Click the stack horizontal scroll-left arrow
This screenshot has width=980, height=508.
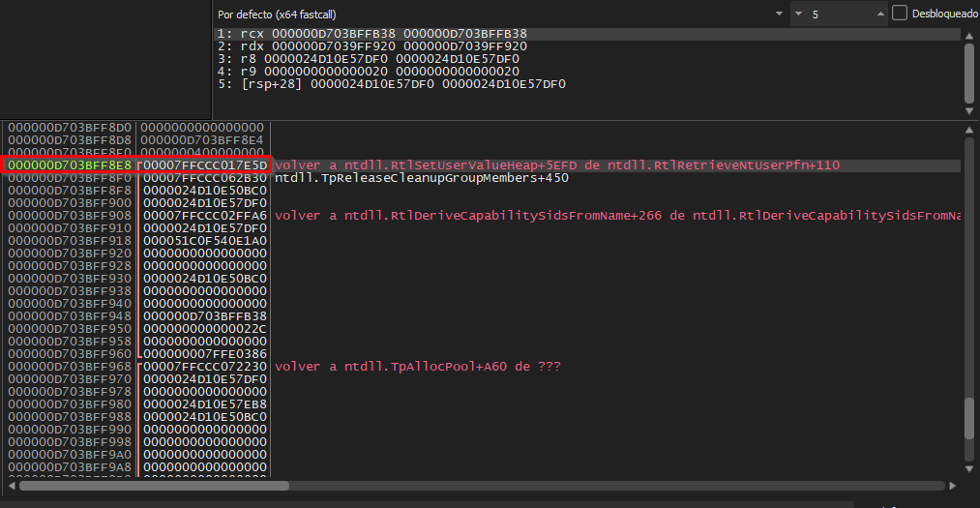(10, 485)
